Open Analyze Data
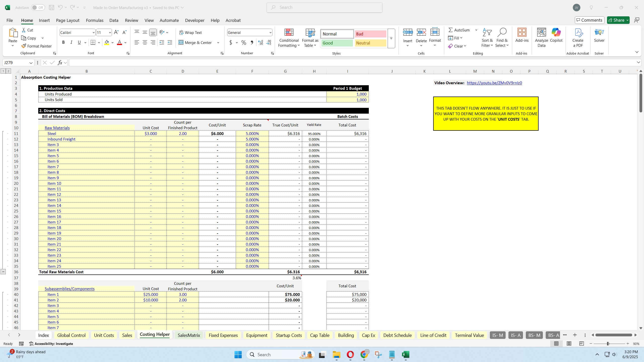The image size is (644, 362). click(541, 37)
